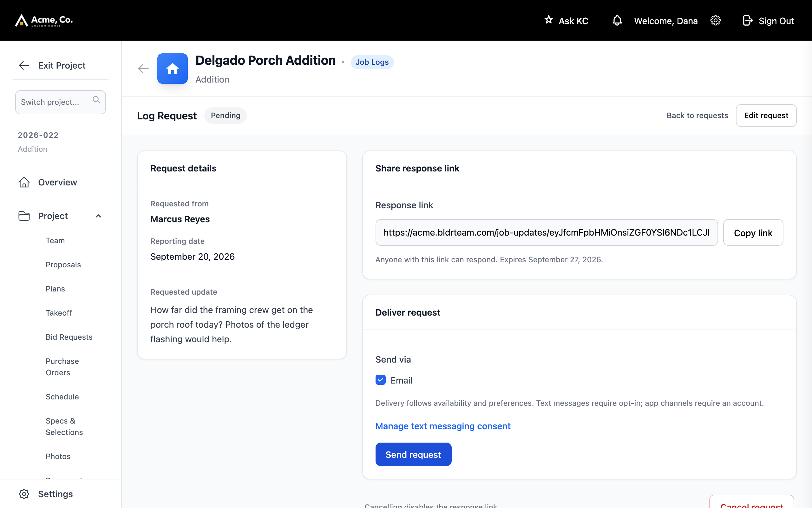Click the name Marcus Reyes
Screen dimensions: 812x508
click(x=180, y=219)
